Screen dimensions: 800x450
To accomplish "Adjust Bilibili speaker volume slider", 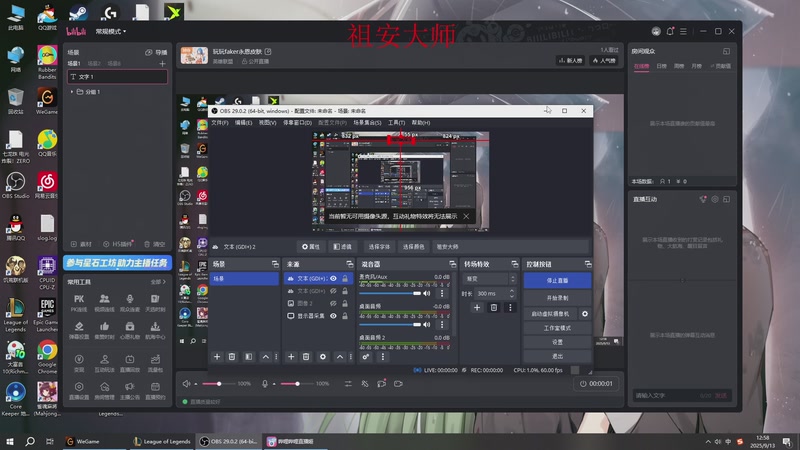I will (218, 384).
